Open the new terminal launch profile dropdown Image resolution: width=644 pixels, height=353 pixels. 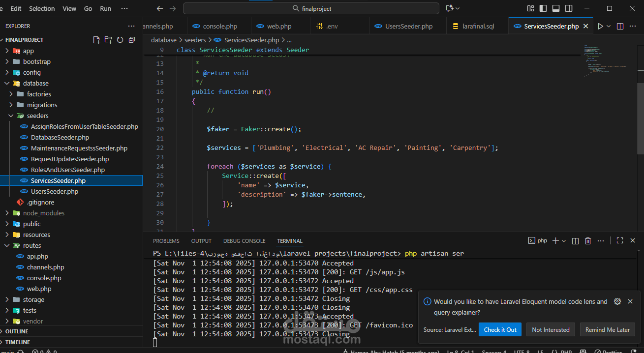pyautogui.click(x=564, y=240)
